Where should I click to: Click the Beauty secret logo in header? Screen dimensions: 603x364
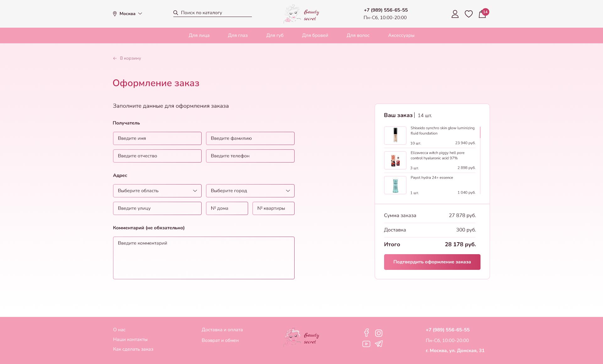click(301, 14)
